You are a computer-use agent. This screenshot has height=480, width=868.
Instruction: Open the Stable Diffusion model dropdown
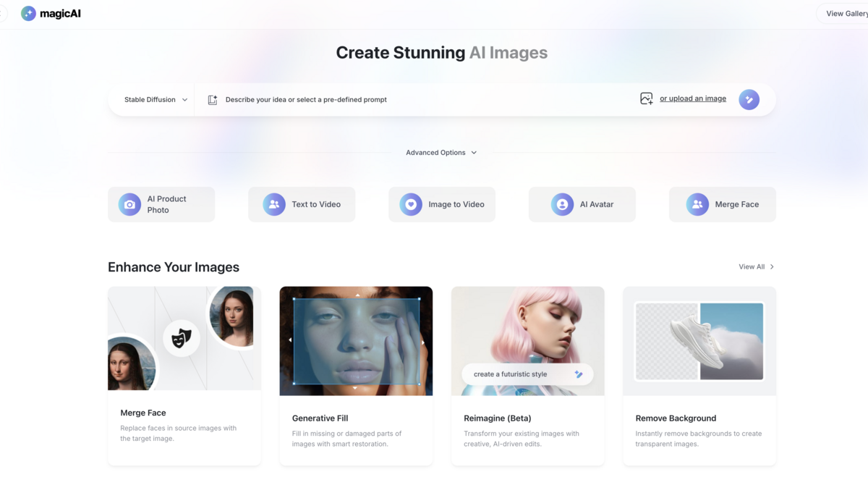point(156,100)
